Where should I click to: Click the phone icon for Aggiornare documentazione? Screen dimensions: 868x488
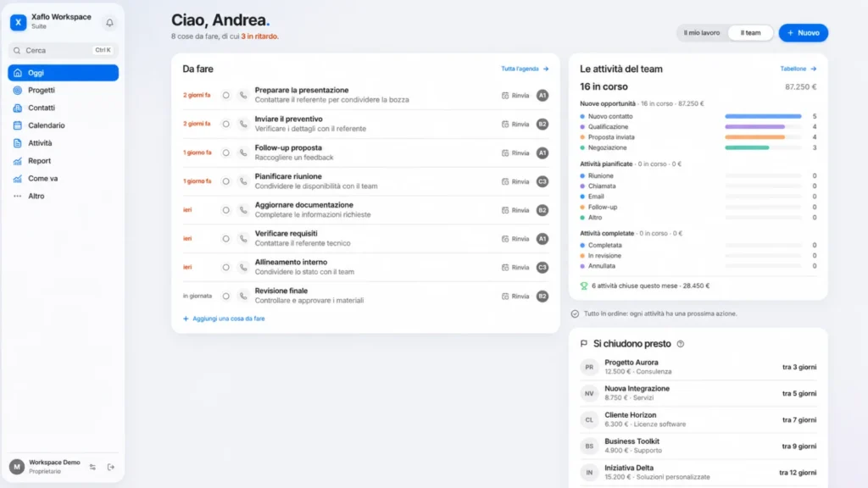[x=243, y=210]
